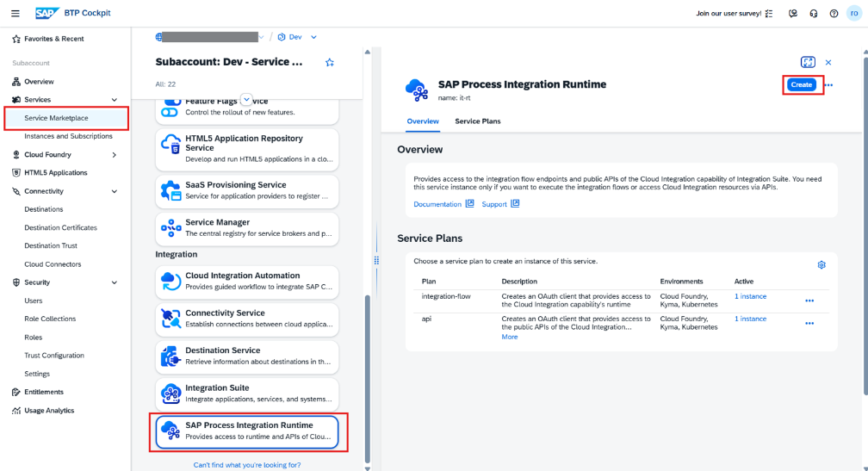Open actions menu for api plan
This screenshot has height=471, width=868.
click(809, 323)
